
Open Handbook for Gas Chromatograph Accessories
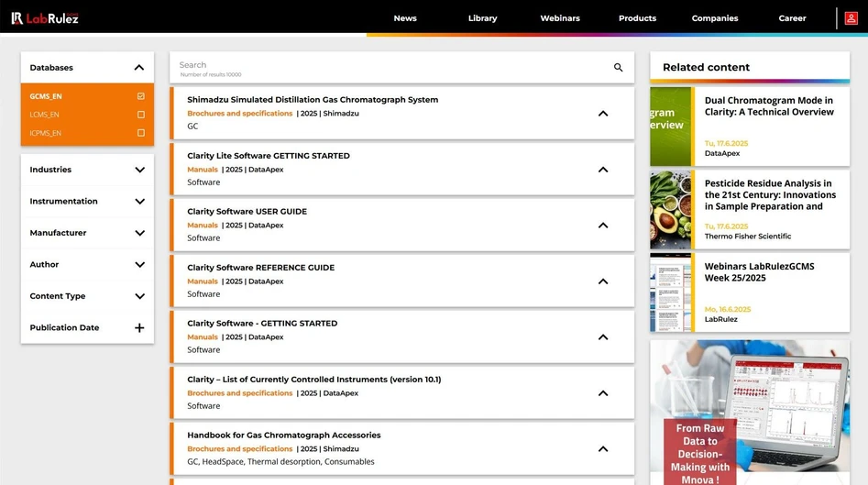click(x=283, y=435)
